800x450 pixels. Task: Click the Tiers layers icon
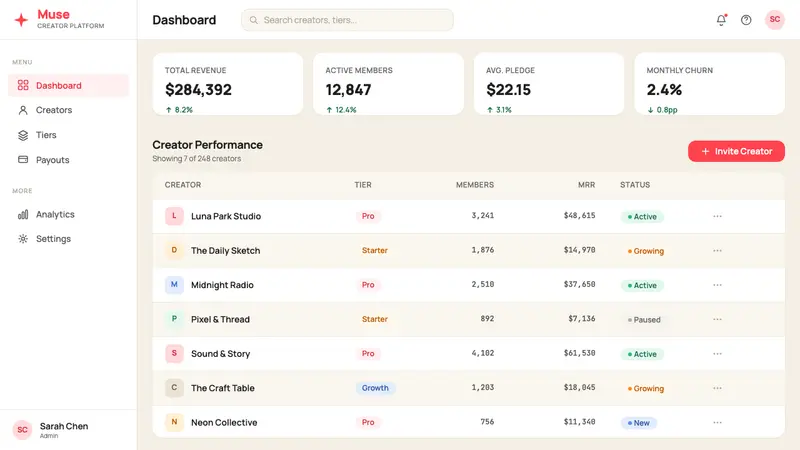(x=23, y=135)
